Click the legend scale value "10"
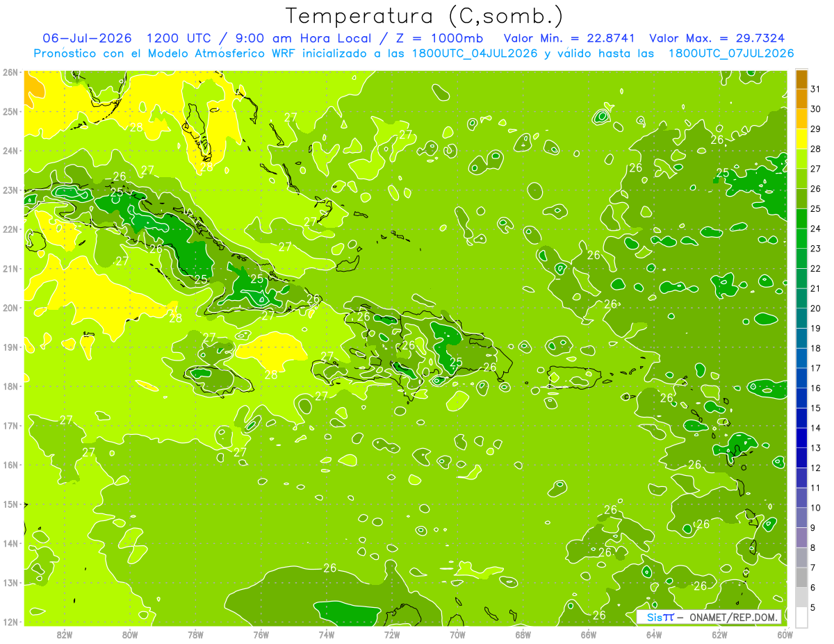 [x=816, y=508]
